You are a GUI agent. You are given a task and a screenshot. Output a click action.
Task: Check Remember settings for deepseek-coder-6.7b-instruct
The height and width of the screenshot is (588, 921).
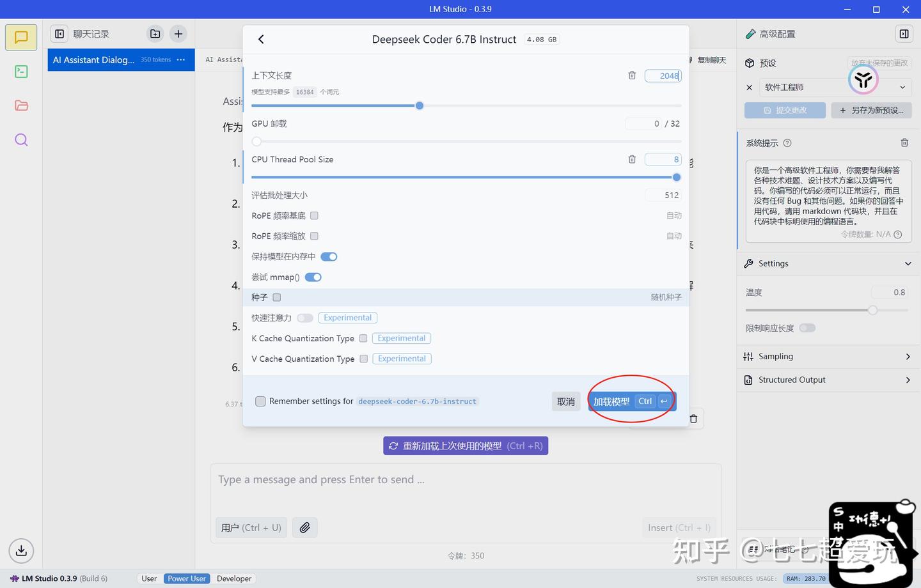(260, 401)
